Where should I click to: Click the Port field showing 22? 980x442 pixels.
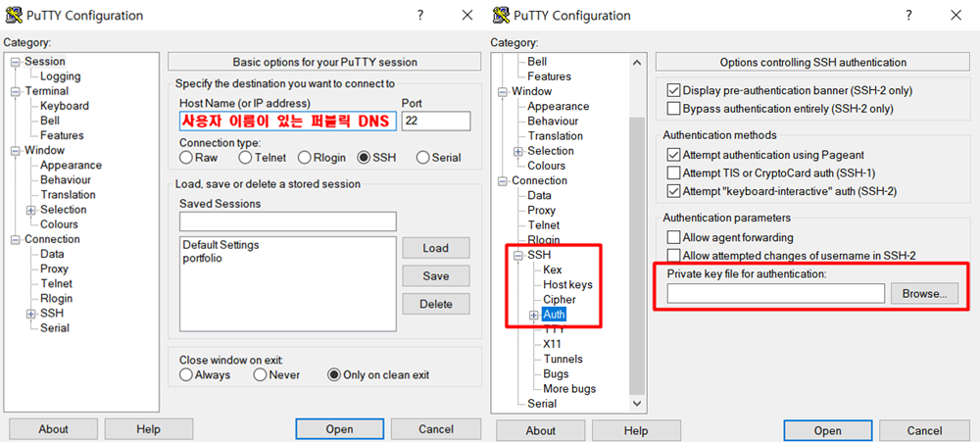point(436,121)
